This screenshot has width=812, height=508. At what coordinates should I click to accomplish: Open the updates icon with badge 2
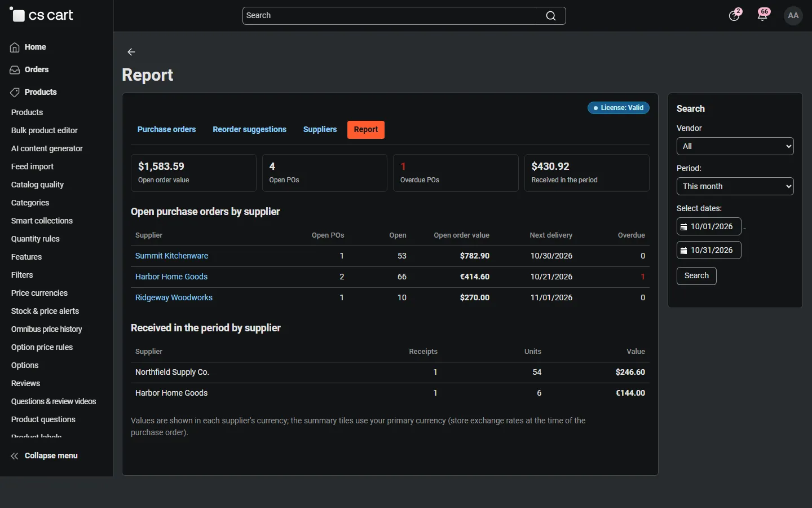735,15
